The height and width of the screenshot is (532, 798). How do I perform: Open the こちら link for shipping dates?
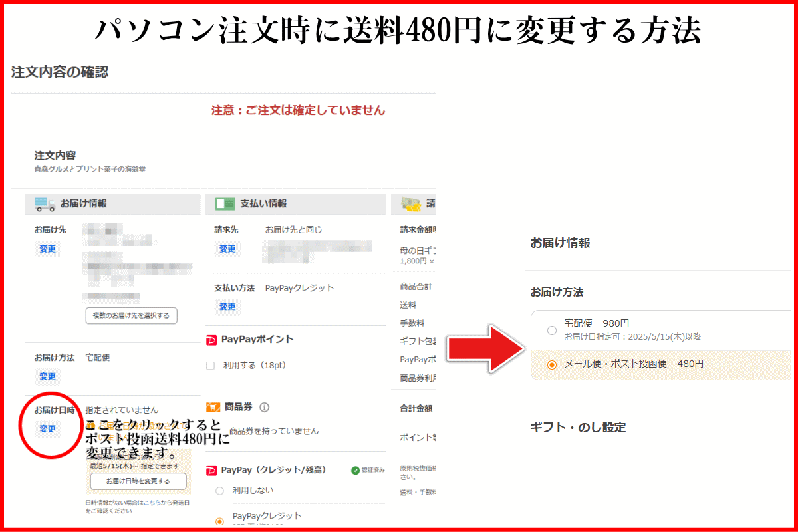[x=152, y=503]
